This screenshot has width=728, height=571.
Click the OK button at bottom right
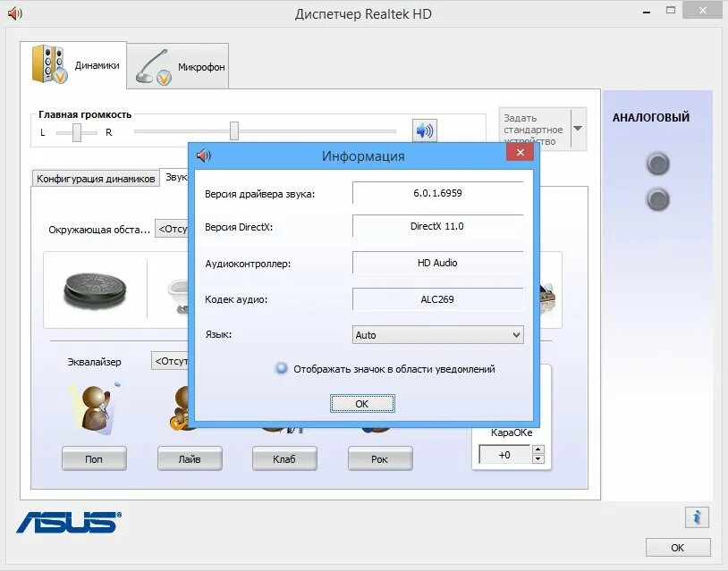coord(677,547)
